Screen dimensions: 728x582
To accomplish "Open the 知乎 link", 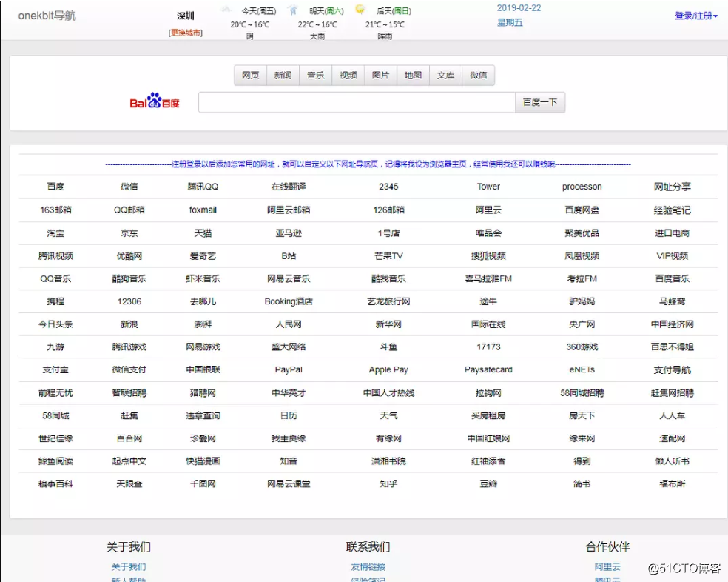I will [388, 484].
